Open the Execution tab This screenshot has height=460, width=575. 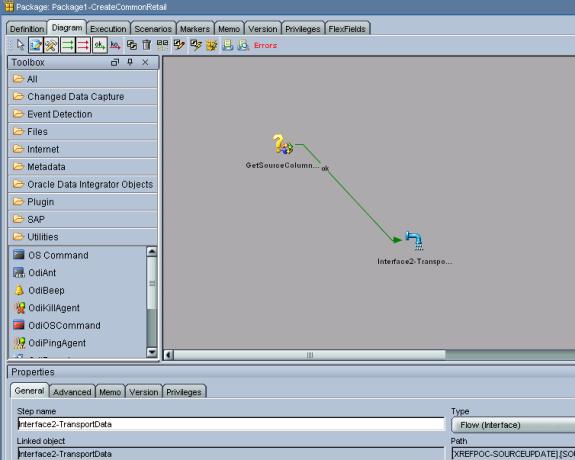(x=108, y=29)
